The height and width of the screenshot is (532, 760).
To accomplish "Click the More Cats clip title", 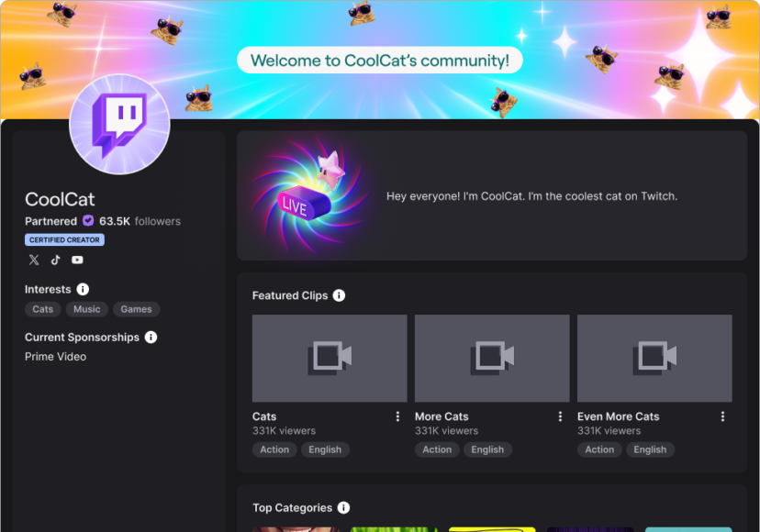I will coord(441,416).
